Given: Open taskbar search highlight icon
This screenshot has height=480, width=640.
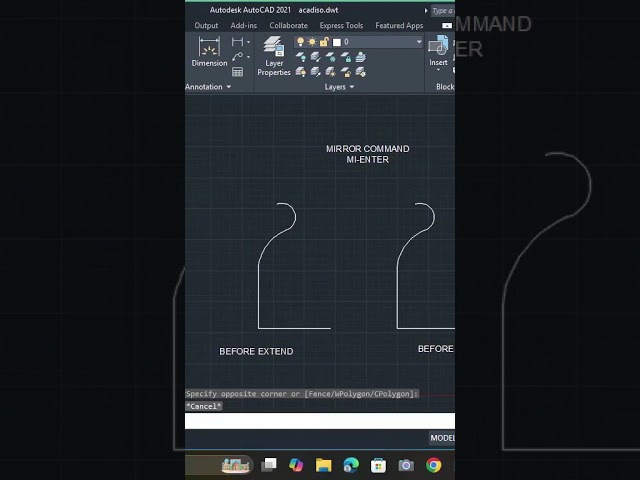Looking at the screenshot, I should tap(235, 465).
